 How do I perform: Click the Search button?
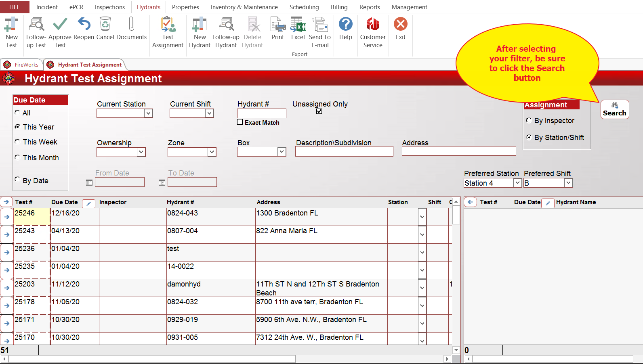(x=614, y=109)
